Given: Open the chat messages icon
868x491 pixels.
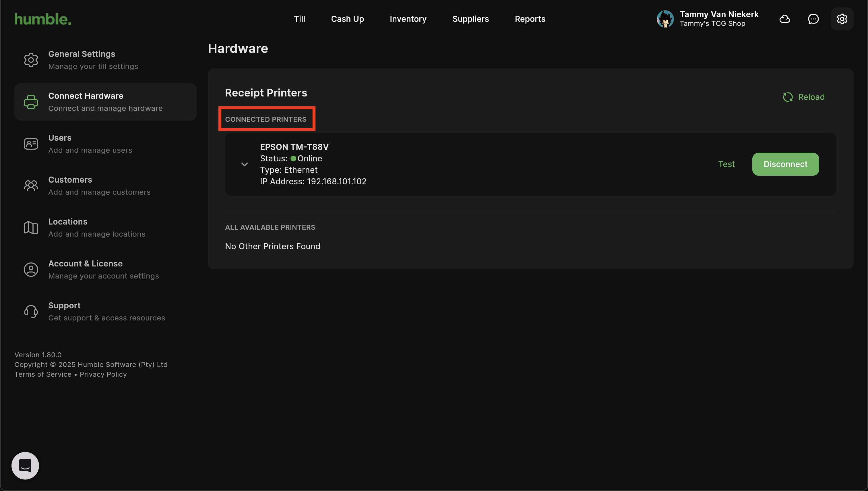Looking at the screenshot, I should point(813,19).
